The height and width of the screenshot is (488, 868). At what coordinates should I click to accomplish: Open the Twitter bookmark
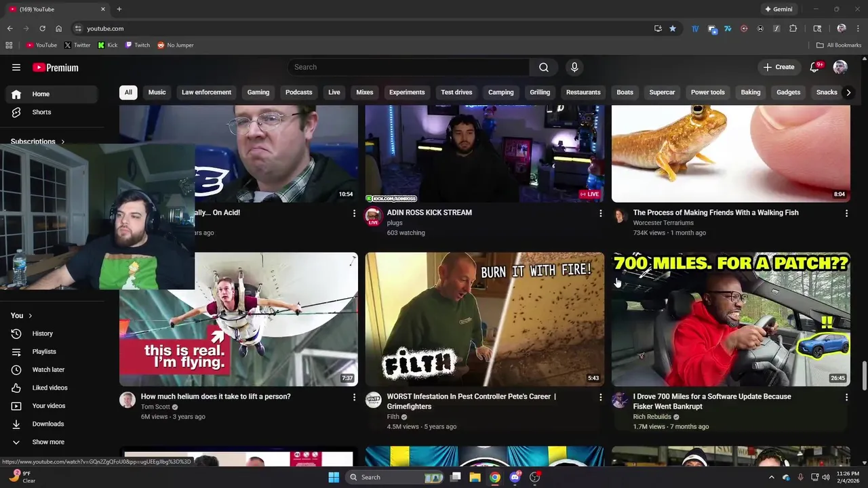[77, 45]
